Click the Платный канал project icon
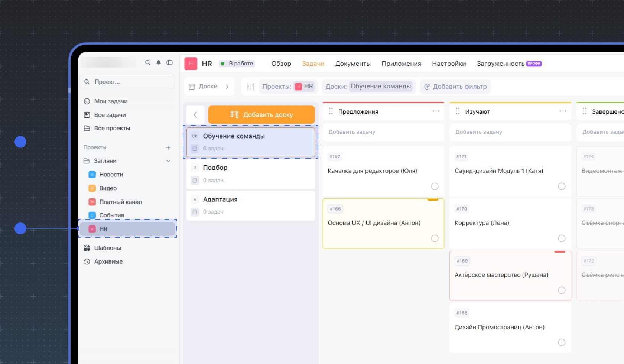Viewport: 624px width, 364px height. pyautogui.click(x=91, y=202)
